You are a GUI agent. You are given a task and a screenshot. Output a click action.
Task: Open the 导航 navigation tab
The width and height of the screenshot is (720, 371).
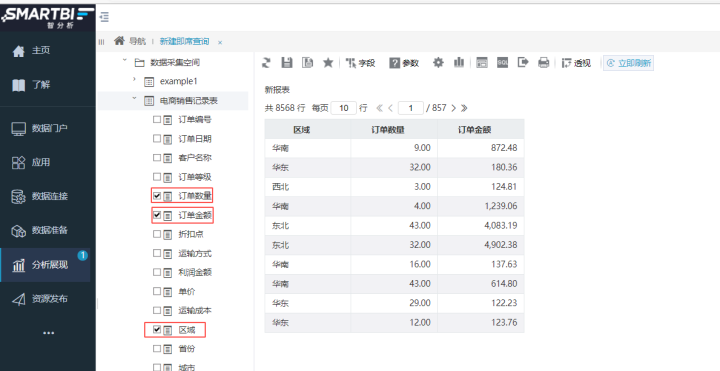(x=137, y=41)
